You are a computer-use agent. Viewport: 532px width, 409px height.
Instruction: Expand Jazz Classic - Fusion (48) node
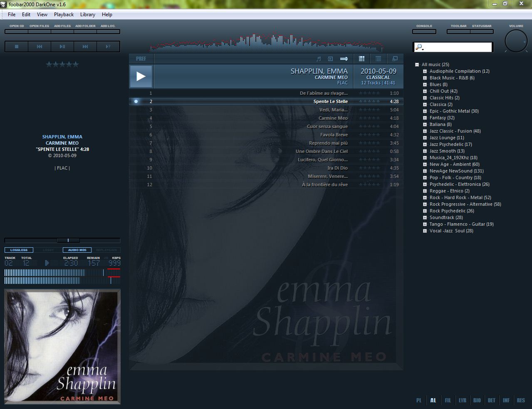(425, 131)
